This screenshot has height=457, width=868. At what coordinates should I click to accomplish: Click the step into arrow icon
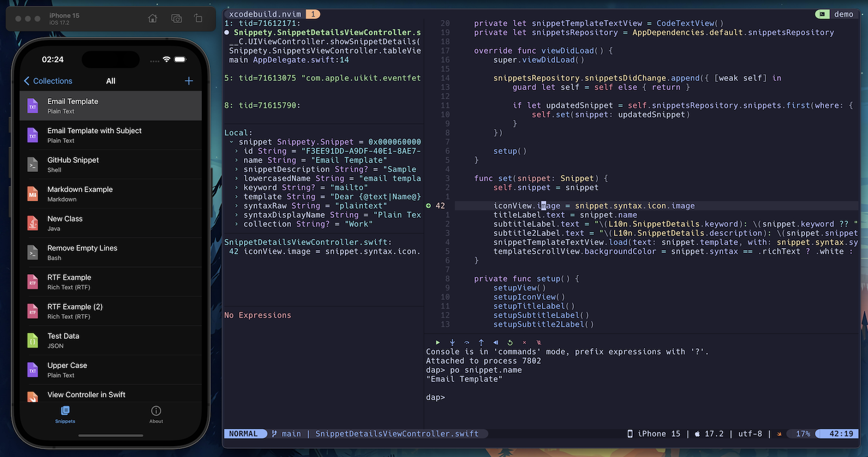click(x=452, y=343)
